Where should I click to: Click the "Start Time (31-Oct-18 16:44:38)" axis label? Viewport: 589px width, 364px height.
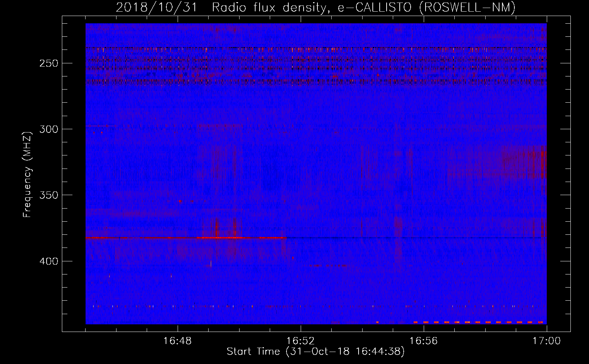click(316, 352)
